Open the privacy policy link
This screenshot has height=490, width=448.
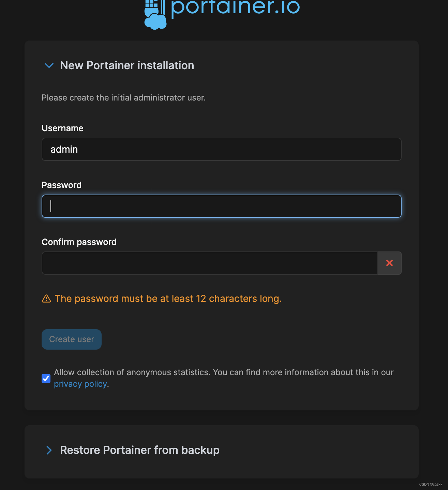(80, 384)
